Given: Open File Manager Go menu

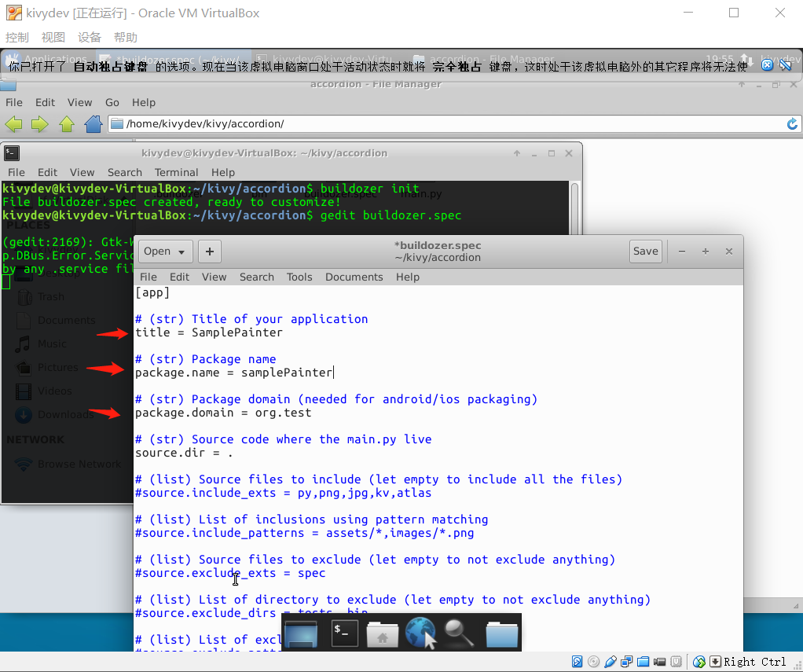Looking at the screenshot, I should click(112, 102).
